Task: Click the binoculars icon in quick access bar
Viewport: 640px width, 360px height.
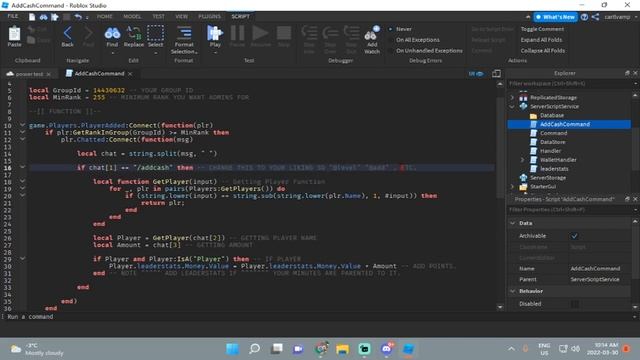Action: pos(43,17)
